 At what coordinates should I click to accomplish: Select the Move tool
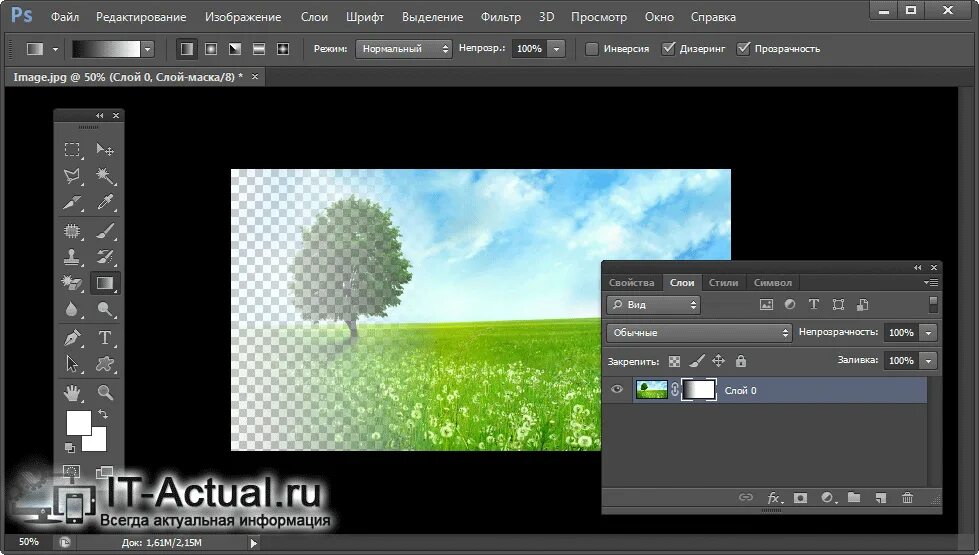(104, 149)
